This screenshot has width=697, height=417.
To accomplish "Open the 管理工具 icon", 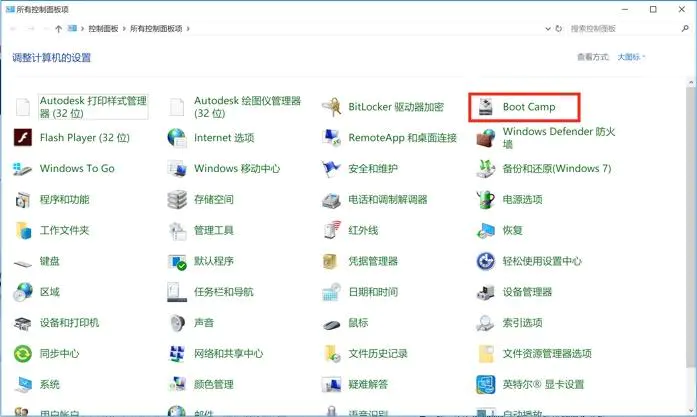I will [x=177, y=230].
